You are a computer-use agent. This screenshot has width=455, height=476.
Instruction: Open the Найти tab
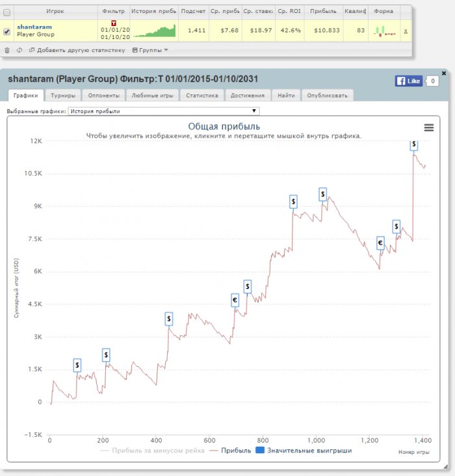(x=286, y=96)
